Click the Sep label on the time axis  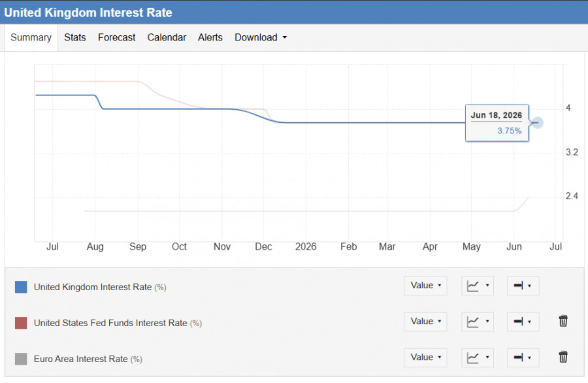[138, 246]
